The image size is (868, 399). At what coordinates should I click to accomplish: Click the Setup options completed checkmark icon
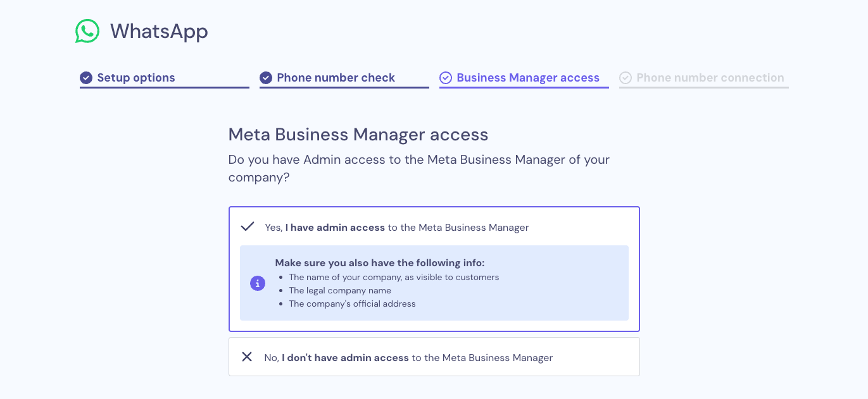(x=86, y=78)
